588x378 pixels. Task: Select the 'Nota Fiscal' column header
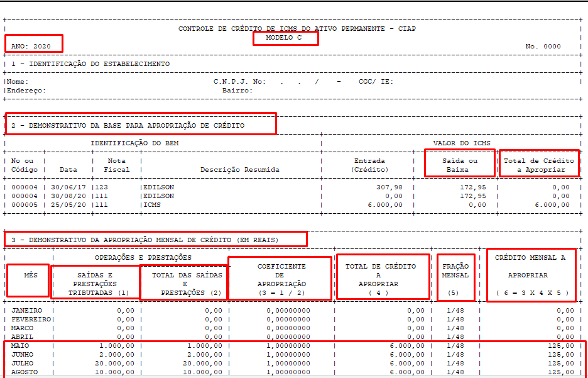coord(117,165)
